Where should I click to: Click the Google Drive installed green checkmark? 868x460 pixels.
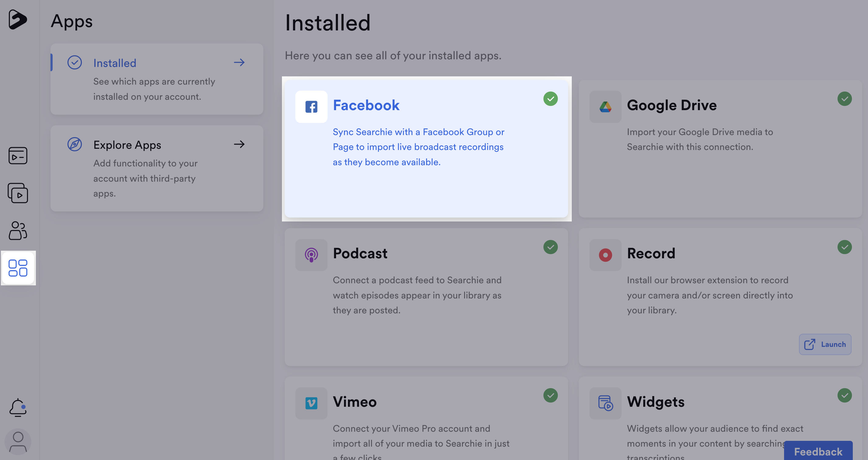coord(844,99)
